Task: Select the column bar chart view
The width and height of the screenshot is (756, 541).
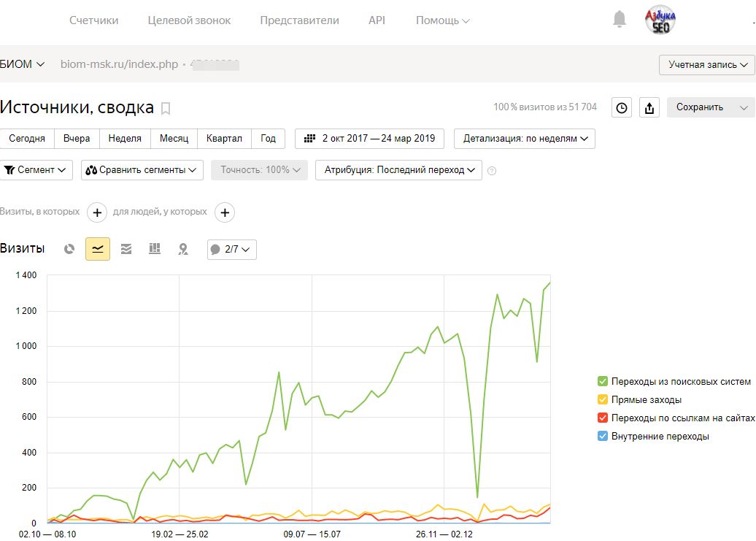Action: tap(155, 249)
